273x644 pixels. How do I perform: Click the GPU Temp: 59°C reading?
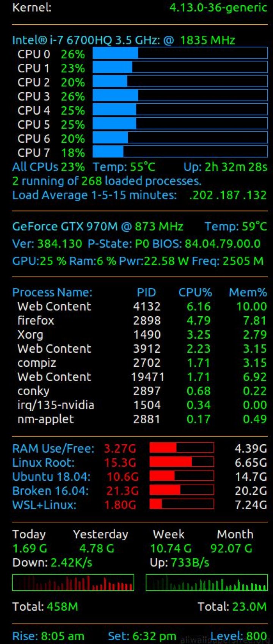236,226
